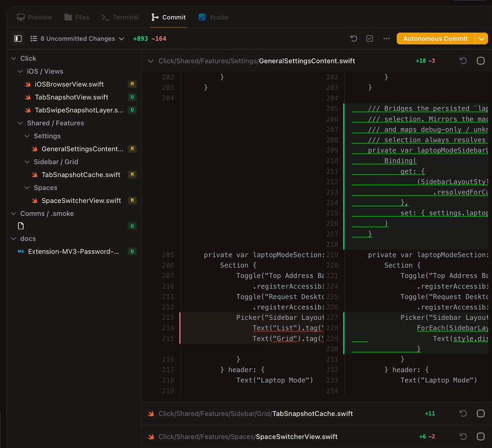Click the select-all checkmark icon in toolbar
Image resolution: width=492 pixels, height=448 pixels.
point(369,39)
